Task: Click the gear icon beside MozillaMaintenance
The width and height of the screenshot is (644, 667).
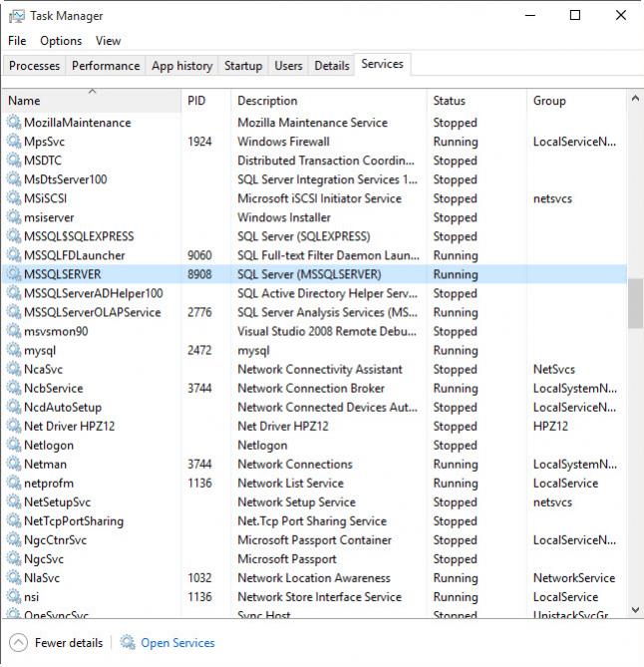Action: point(14,123)
